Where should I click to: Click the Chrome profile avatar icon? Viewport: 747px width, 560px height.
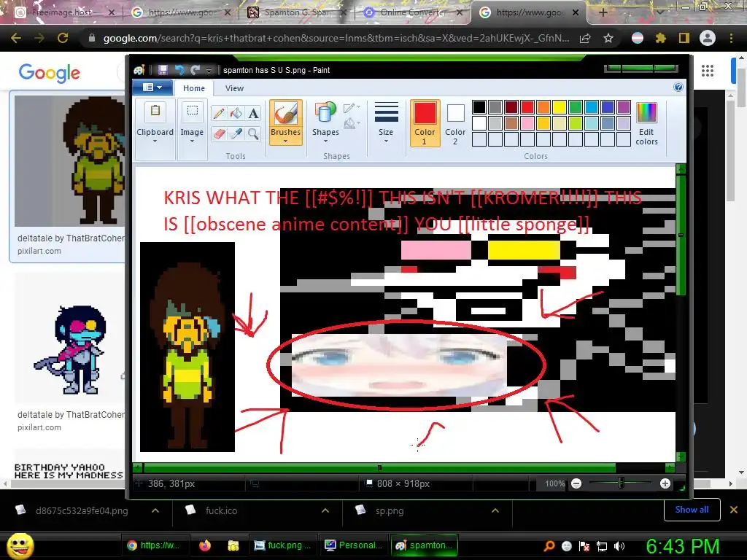tap(708, 38)
